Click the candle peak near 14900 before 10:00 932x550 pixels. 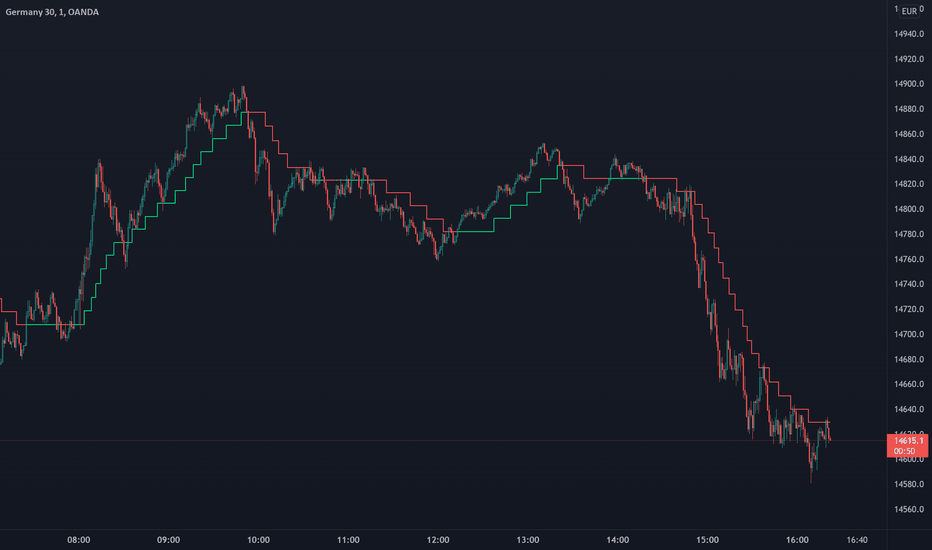pos(243,88)
